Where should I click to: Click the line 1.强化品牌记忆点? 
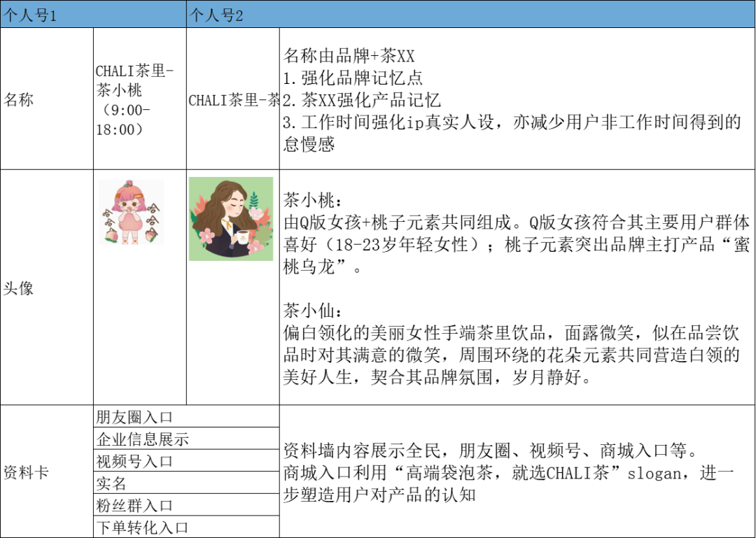coord(353,78)
